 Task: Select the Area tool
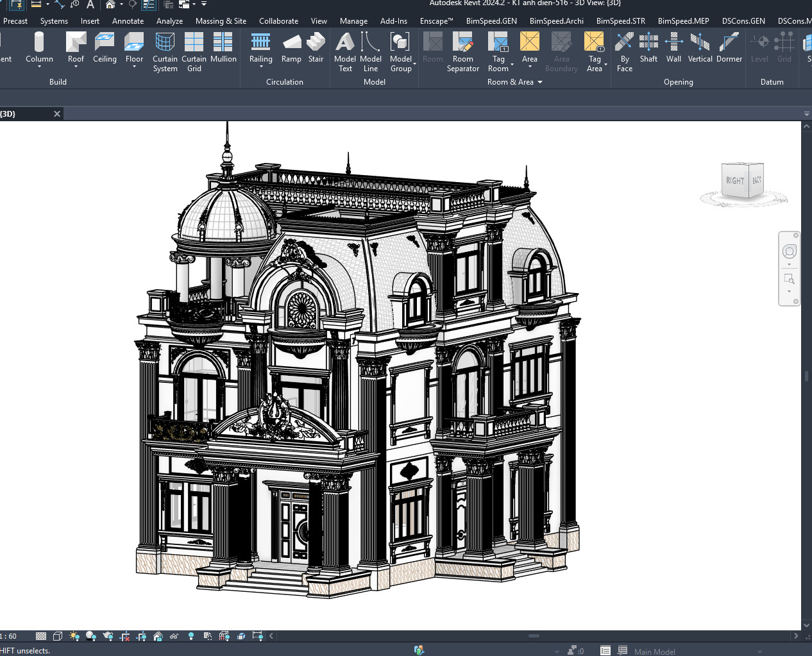[529, 49]
